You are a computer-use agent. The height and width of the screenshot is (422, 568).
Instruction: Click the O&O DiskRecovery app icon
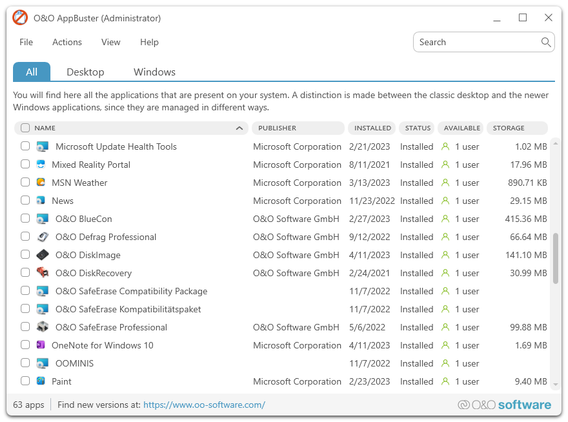(42, 272)
